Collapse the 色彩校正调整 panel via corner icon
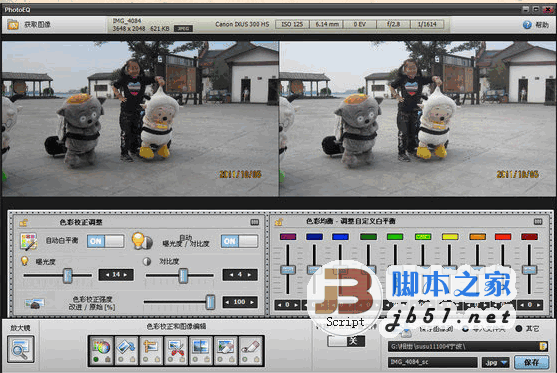Image resolution: width=557 pixels, height=373 pixels. [x=255, y=222]
